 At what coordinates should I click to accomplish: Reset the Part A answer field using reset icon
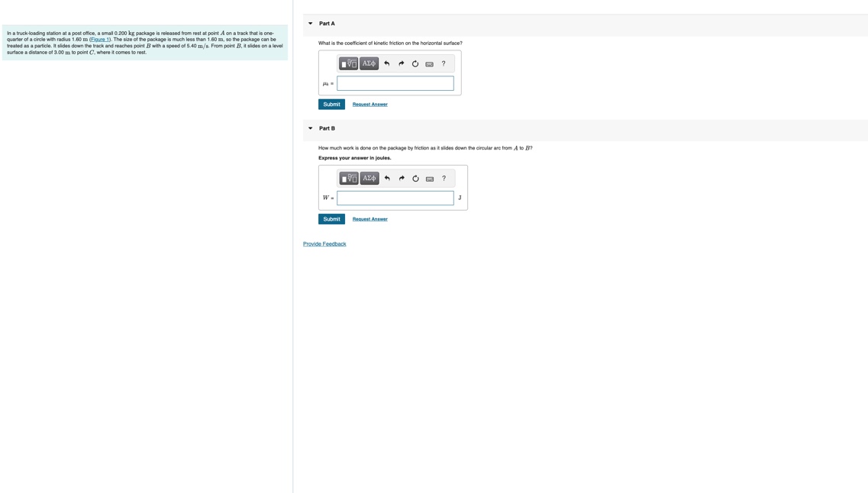click(415, 63)
